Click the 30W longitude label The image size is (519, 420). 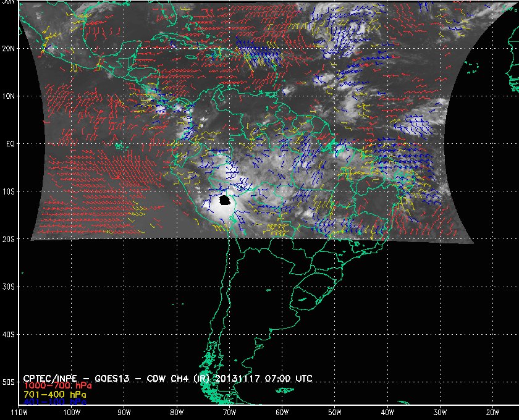coord(440,413)
